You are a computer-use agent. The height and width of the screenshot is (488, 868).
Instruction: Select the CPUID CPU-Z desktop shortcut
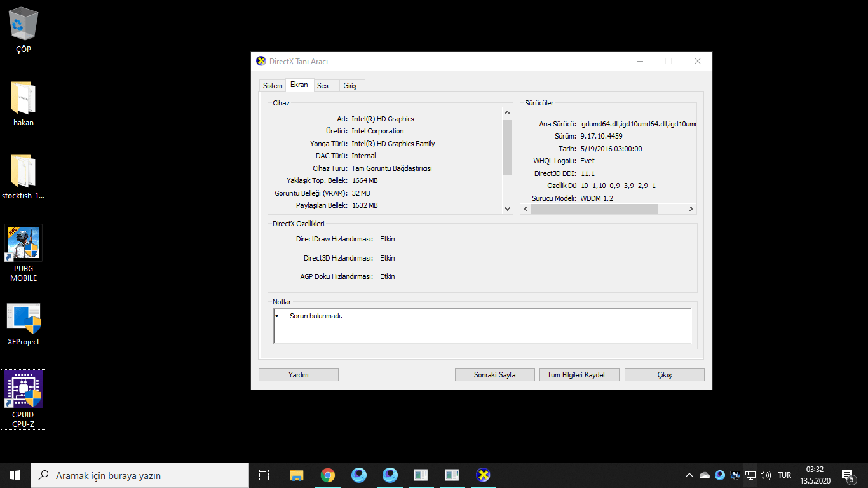(24, 400)
